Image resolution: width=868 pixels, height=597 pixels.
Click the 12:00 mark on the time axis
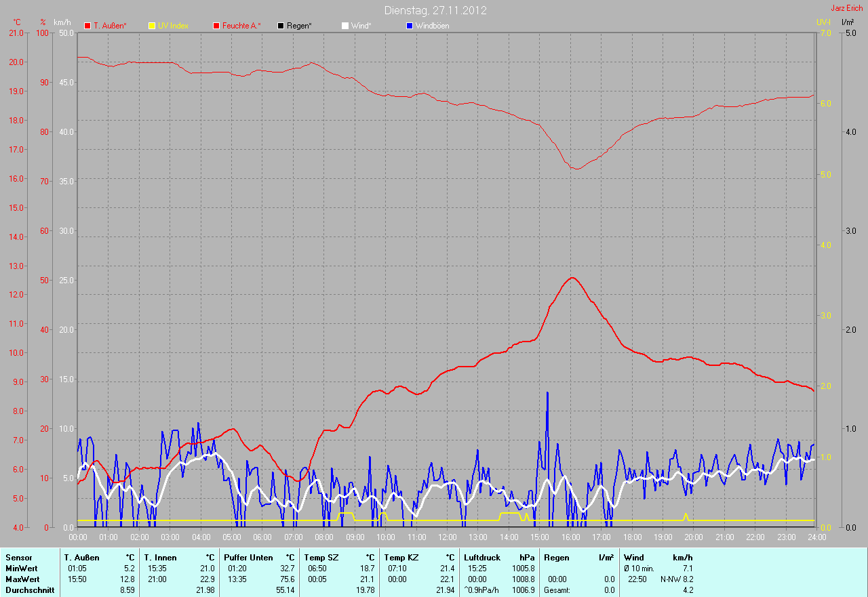coord(448,537)
